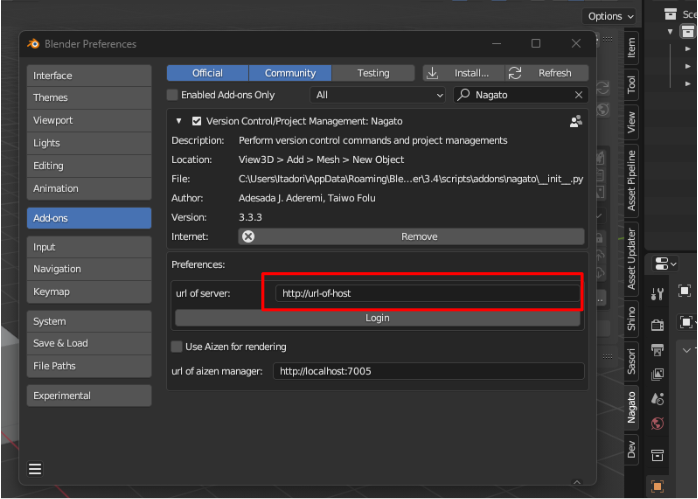This screenshot has width=698, height=499.
Task: Click the magnifier icon in search field
Action: 463,94
